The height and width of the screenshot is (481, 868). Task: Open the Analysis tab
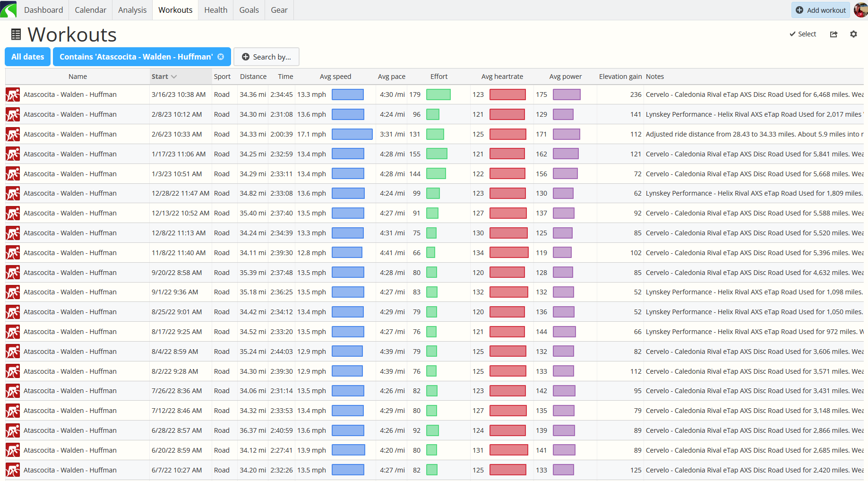point(132,10)
